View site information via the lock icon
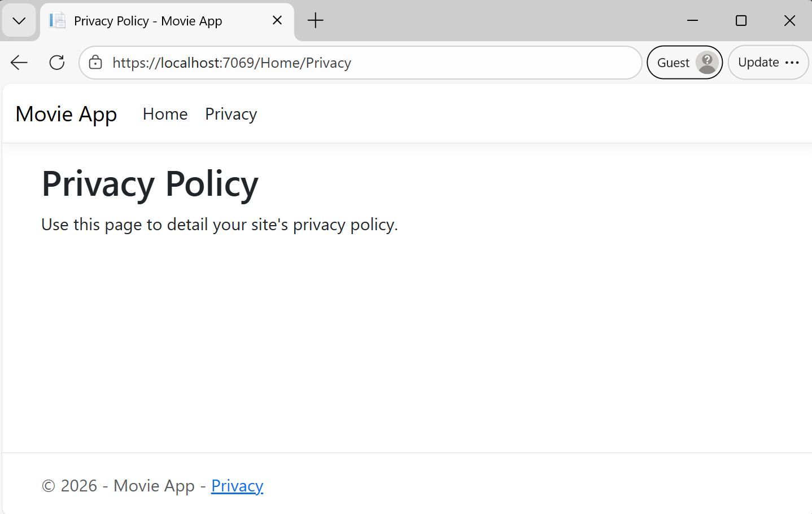 click(95, 62)
